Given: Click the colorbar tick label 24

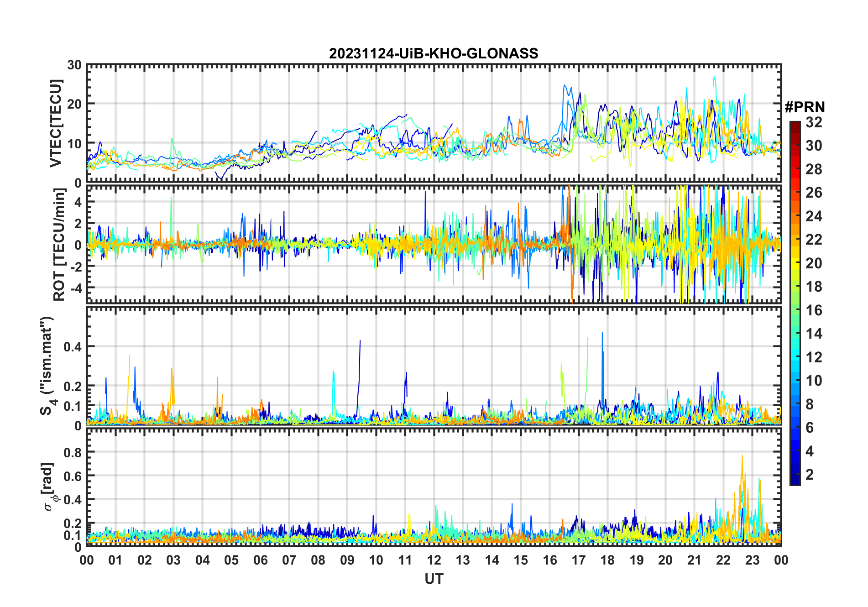Looking at the screenshot, I should coord(813,216).
